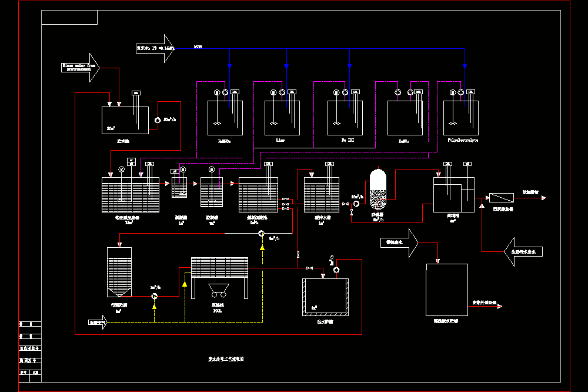Select the filter press equipment symbol
The image size is (588, 392).
pyautogui.click(x=219, y=278)
